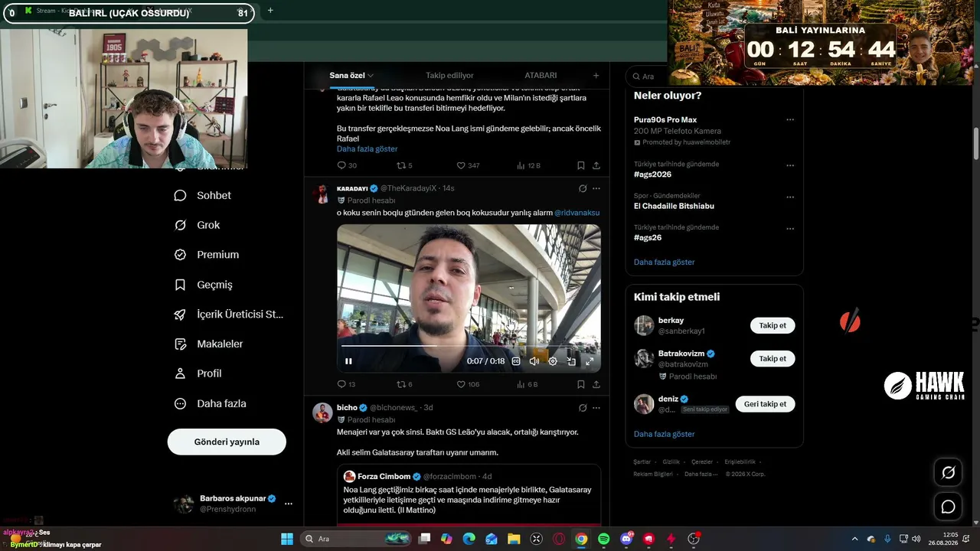Toggle captions on the video player

[x=516, y=361]
